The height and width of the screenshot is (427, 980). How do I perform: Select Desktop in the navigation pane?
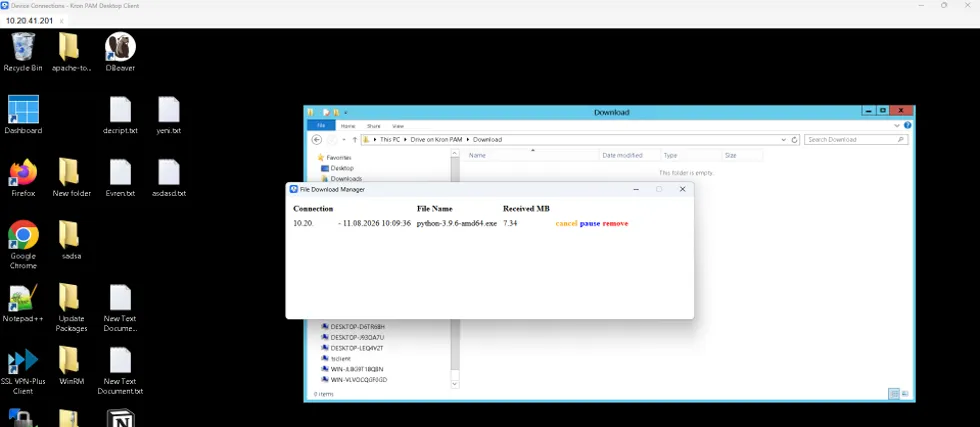tap(338, 168)
